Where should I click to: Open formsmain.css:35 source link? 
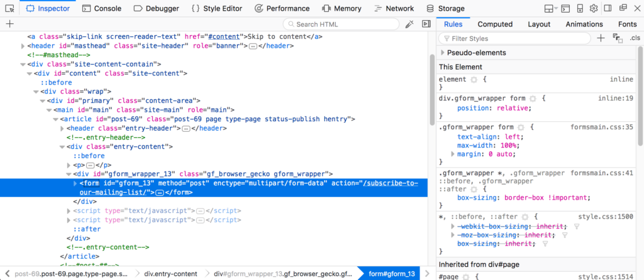pyautogui.click(x=602, y=127)
